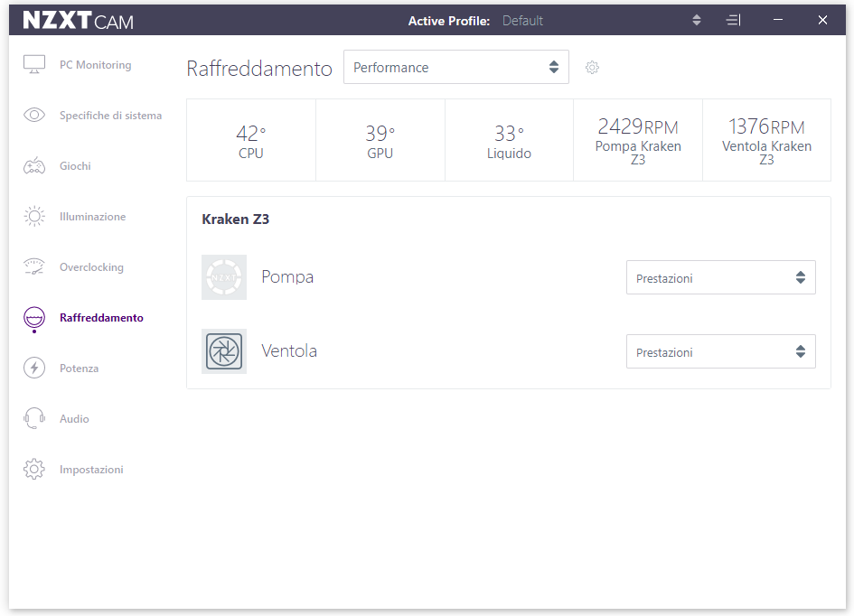Image resolution: width=854 pixels, height=616 pixels.
Task: Open Impostazioni settings section
Action: [91, 470]
